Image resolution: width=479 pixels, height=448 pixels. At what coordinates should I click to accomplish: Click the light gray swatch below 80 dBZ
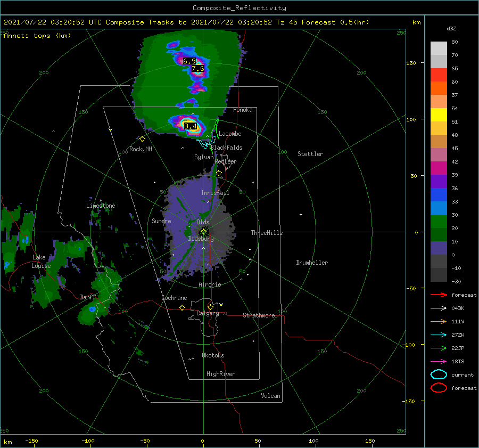439,48
